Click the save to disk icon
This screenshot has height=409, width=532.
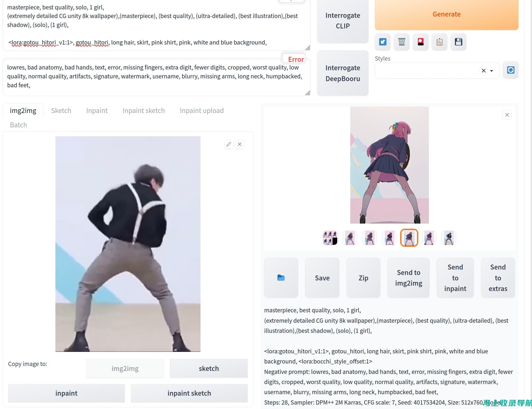pos(458,42)
